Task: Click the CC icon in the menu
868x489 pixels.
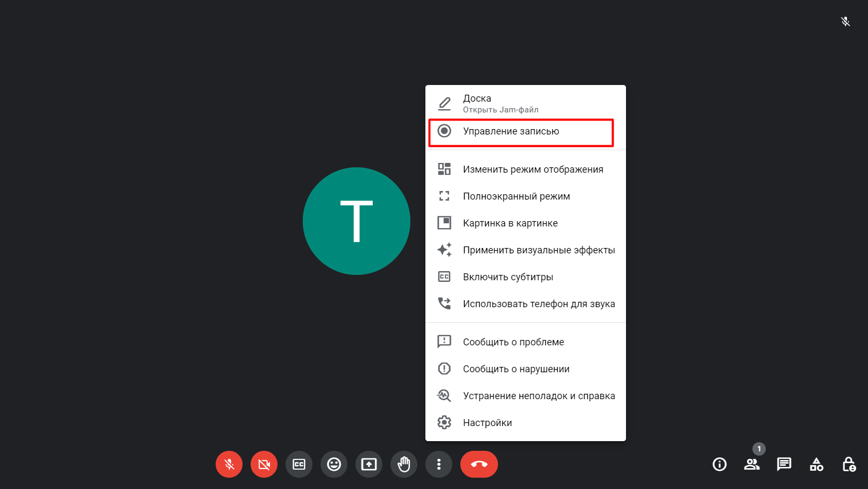Action: (x=444, y=277)
